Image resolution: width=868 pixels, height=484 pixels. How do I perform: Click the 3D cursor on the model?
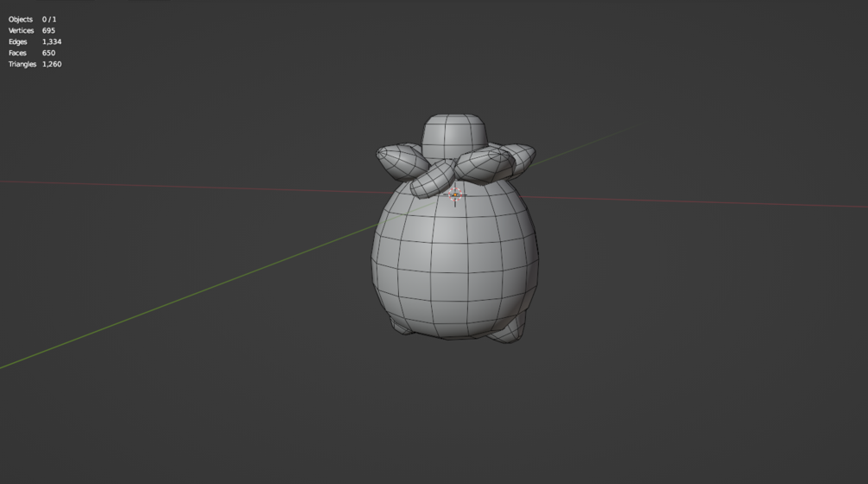(455, 195)
